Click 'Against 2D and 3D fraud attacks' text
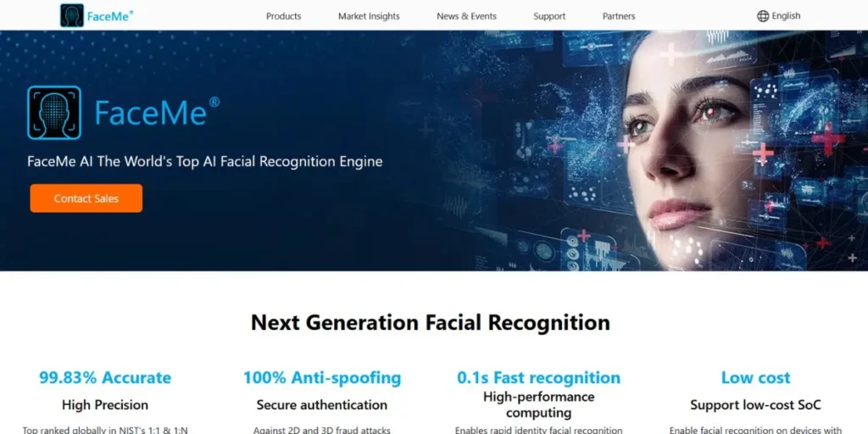 click(322, 430)
